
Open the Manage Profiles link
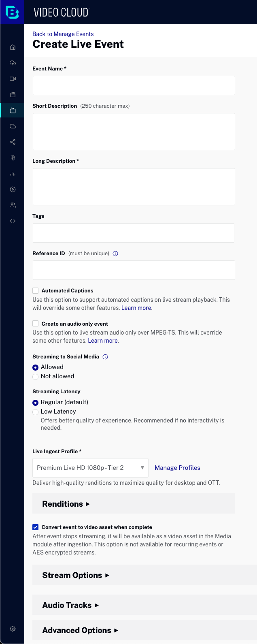pos(177,467)
